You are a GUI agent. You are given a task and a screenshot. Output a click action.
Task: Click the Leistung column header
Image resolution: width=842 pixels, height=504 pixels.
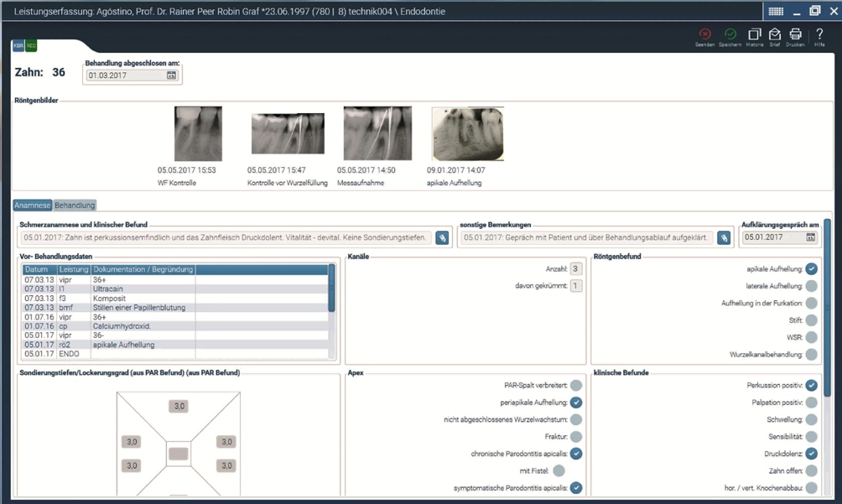click(74, 269)
